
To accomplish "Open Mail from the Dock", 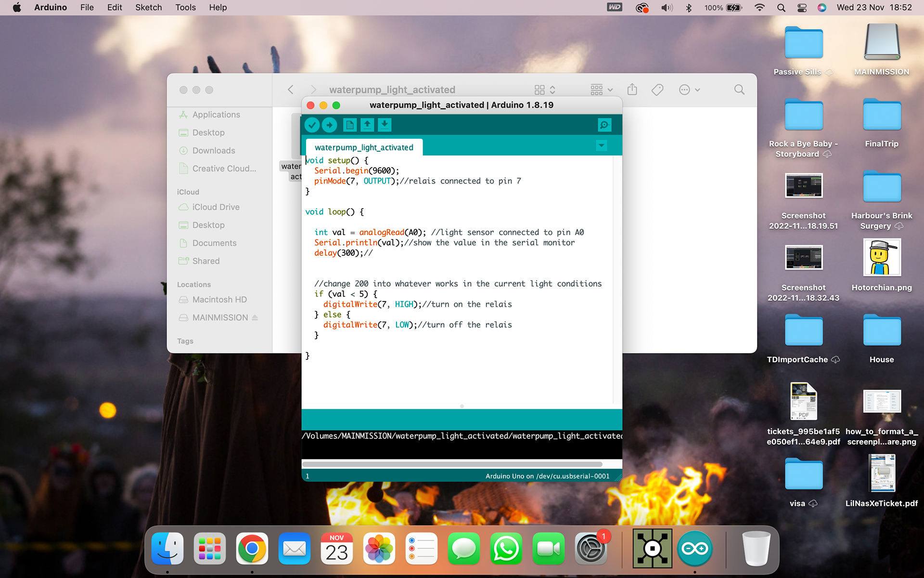I will (295, 549).
